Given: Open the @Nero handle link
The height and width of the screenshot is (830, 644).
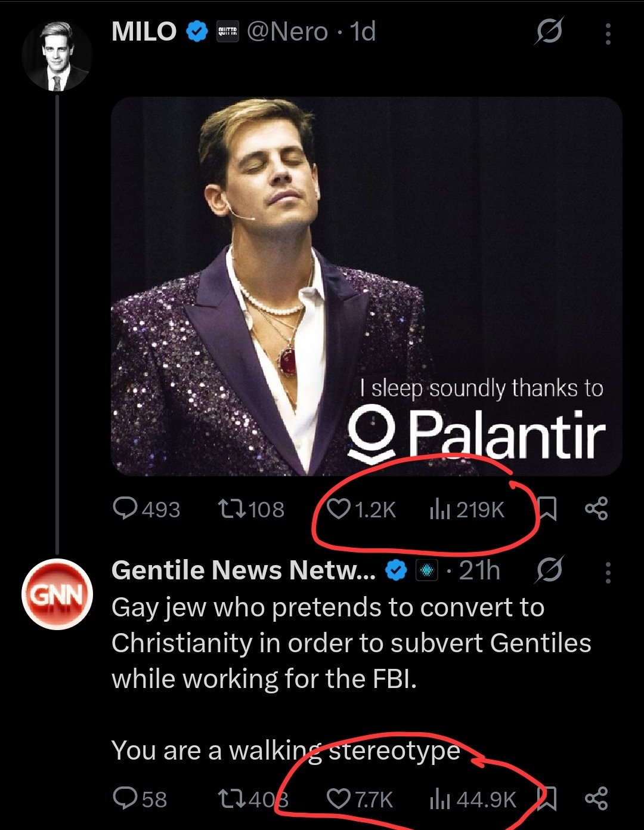Looking at the screenshot, I should 287,32.
